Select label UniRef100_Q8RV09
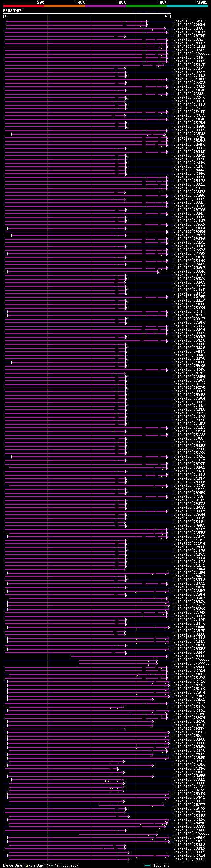 pos(190,50)
